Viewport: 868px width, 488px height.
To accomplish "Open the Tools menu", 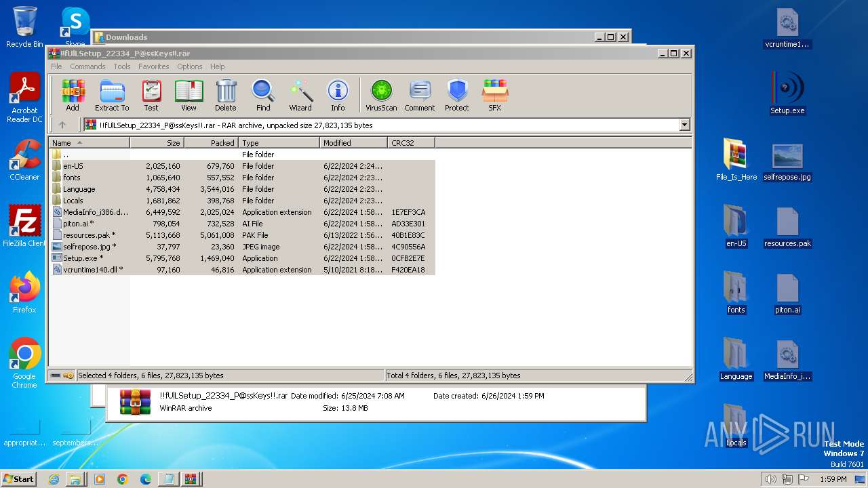I will (122, 66).
